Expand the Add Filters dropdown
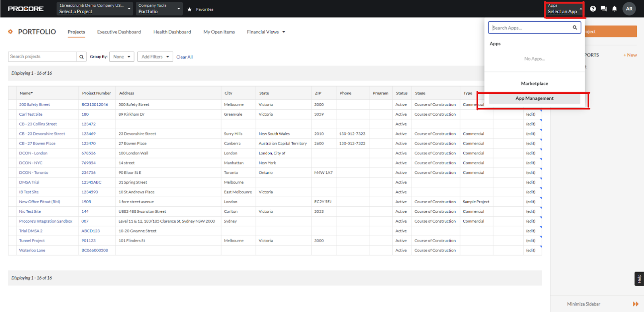Image resolution: width=644 pixels, height=312 pixels. [155, 57]
